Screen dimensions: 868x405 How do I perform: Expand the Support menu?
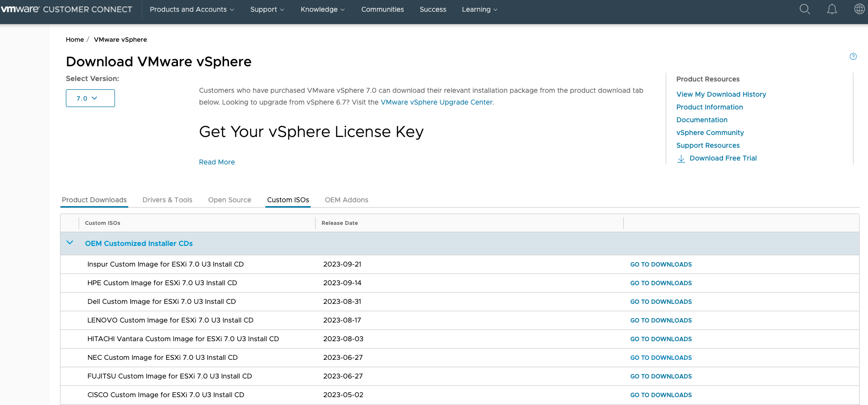[267, 9]
